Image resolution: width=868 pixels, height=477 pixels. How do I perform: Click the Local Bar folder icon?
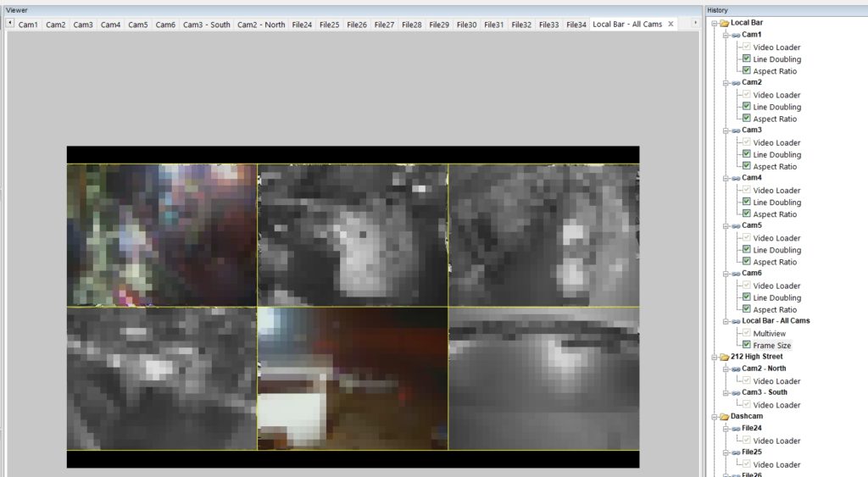coord(724,23)
